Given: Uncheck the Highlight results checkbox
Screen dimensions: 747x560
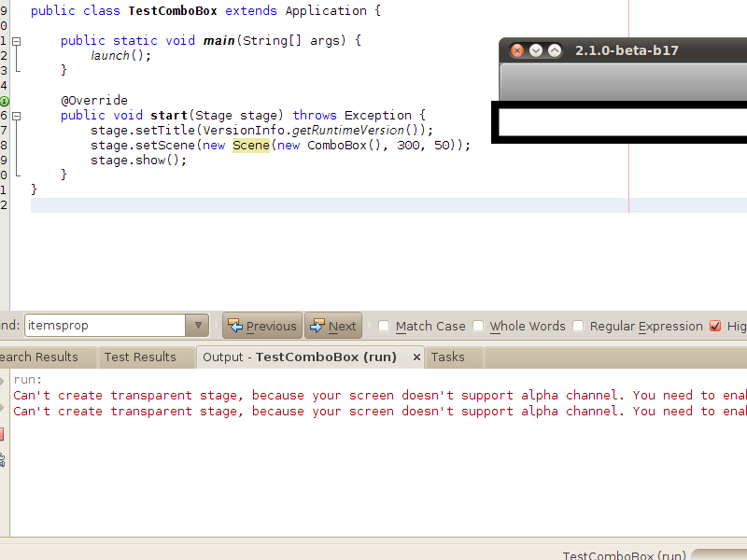Looking at the screenshot, I should pyautogui.click(x=715, y=326).
